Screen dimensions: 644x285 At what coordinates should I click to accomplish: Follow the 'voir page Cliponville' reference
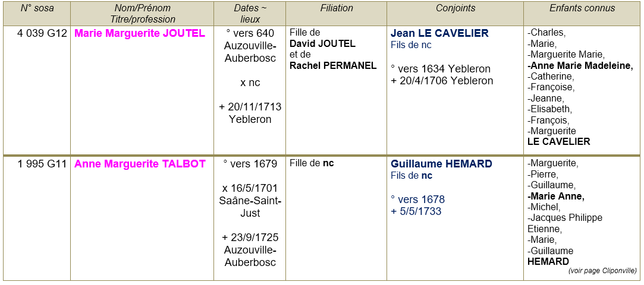click(x=602, y=271)
